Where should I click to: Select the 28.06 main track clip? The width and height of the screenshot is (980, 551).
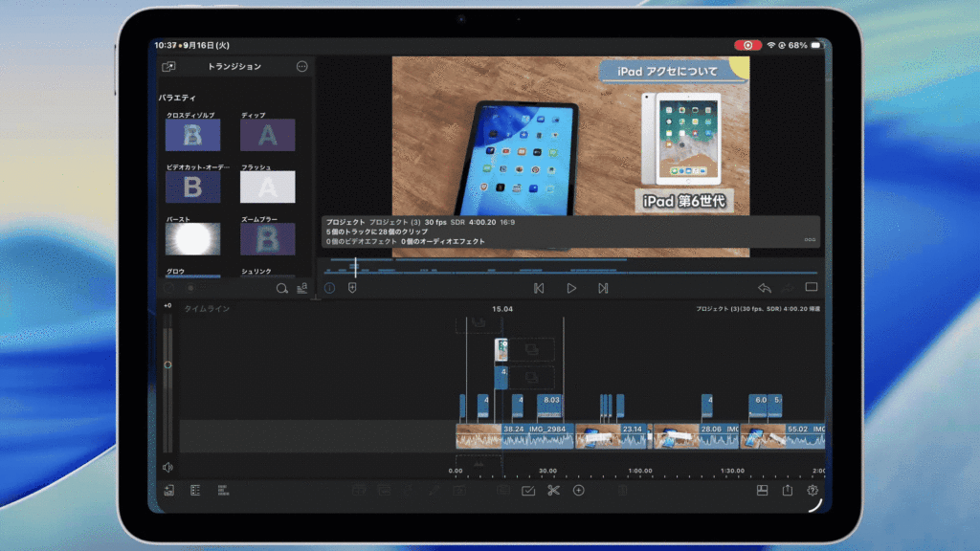click(697, 436)
